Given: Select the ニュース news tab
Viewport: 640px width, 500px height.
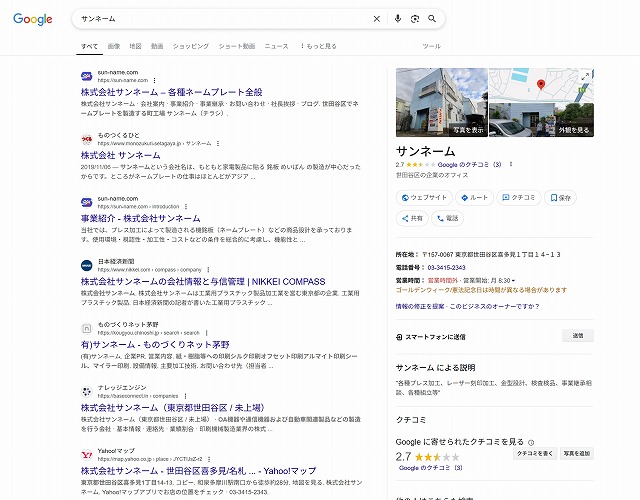Looking at the screenshot, I should tap(276, 46).
